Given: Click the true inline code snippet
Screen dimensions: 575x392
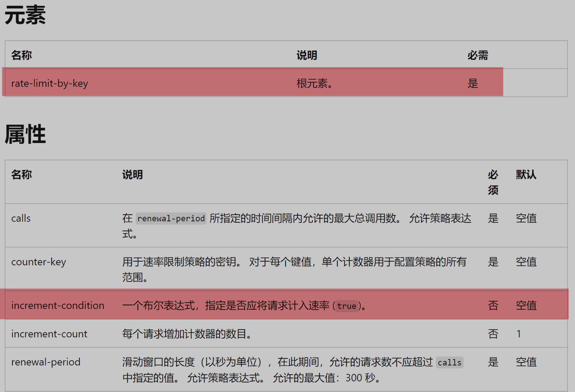Looking at the screenshot, I should click(x=347, y=306).
